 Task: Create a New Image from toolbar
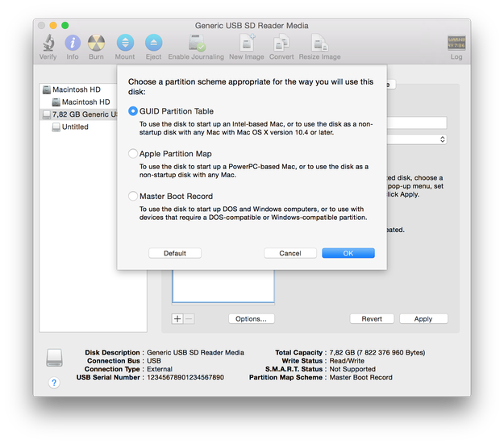point(247,43)
